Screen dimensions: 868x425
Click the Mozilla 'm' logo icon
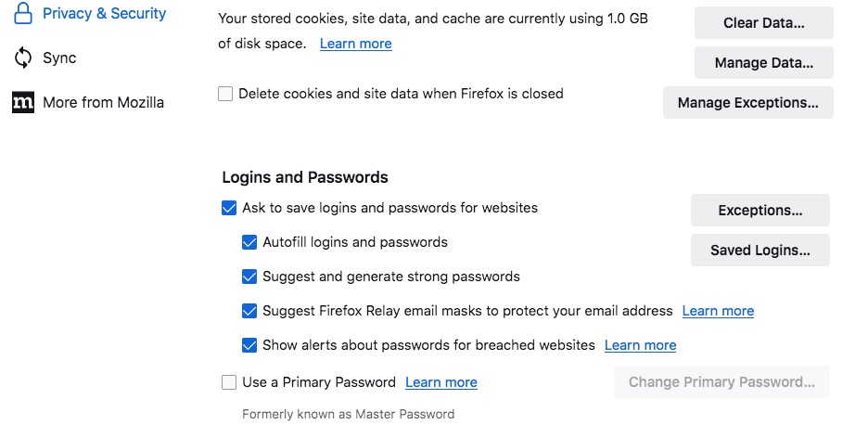[x=22, y=102]
